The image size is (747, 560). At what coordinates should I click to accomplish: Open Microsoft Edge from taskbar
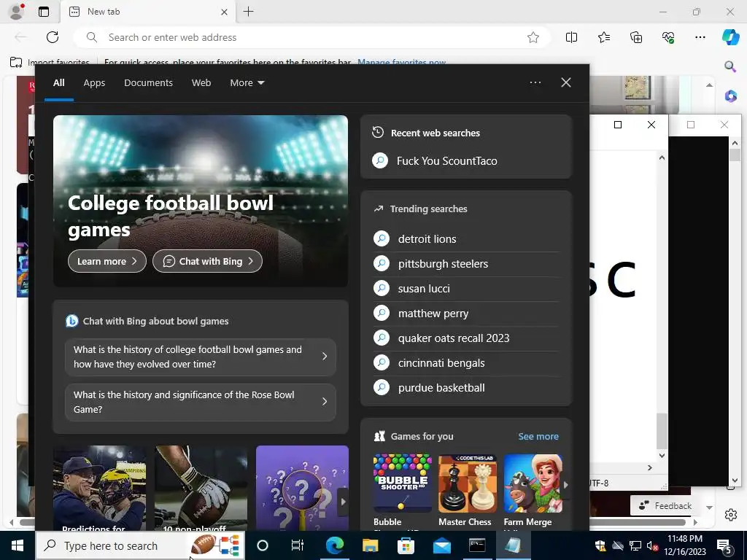tap(334, 545)
